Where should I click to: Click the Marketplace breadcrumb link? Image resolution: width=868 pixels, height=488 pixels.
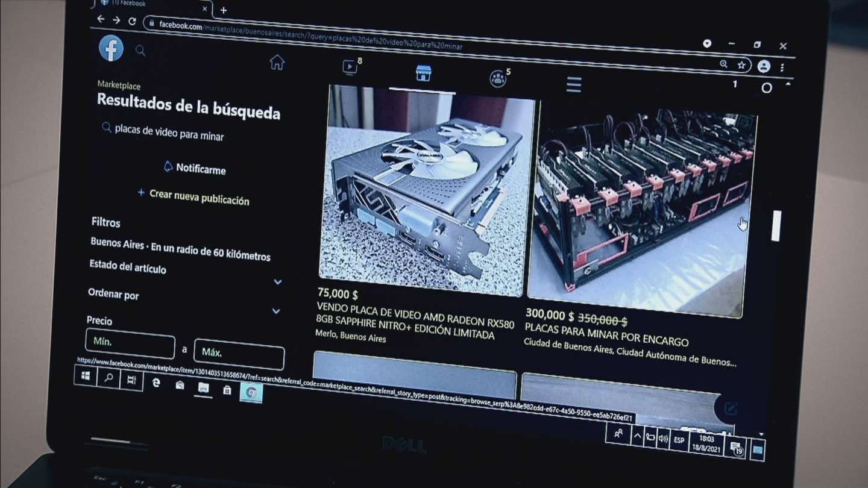tap(119, 86)
